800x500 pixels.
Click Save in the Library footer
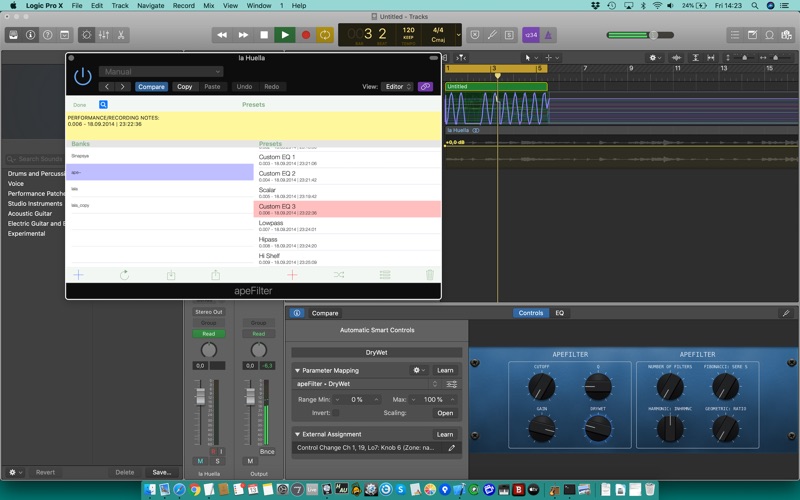pyautogui.click(x=162, y=472)
